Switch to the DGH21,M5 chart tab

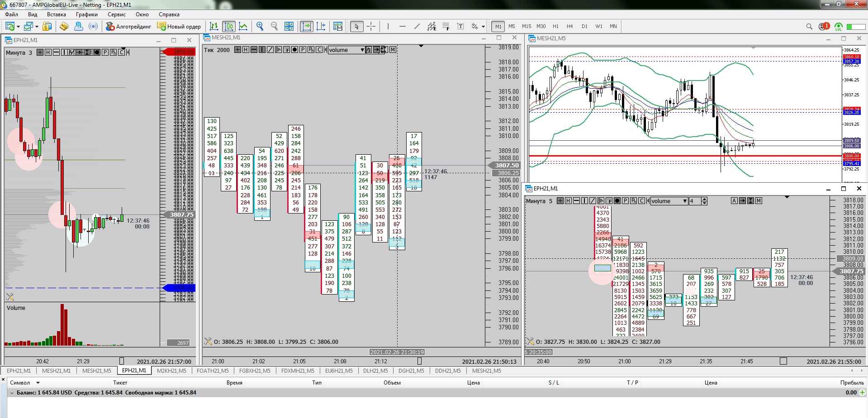[x=411, y=370]
